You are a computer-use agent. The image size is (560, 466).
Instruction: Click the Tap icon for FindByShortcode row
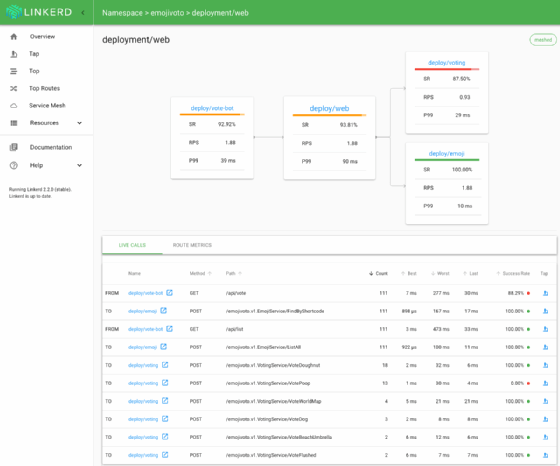pos(545,311)
